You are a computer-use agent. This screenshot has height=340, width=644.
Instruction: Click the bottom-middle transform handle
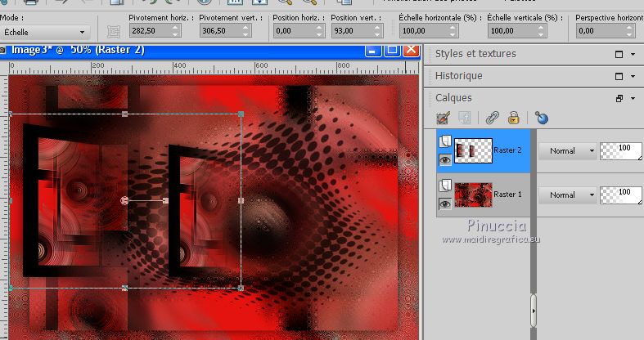click(125, 289)
